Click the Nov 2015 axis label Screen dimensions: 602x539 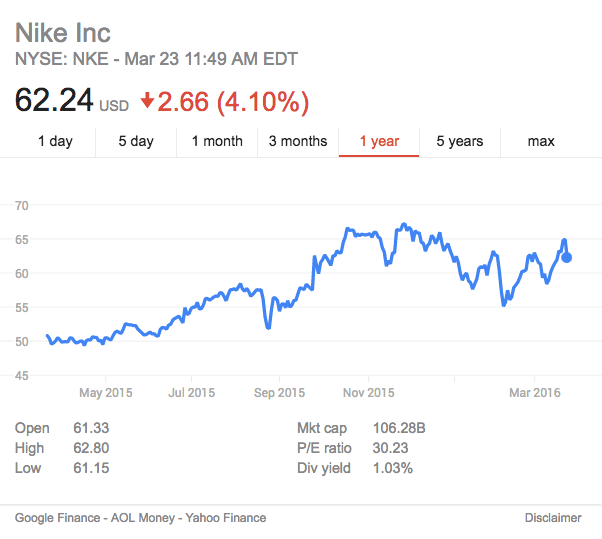[368, 393]
